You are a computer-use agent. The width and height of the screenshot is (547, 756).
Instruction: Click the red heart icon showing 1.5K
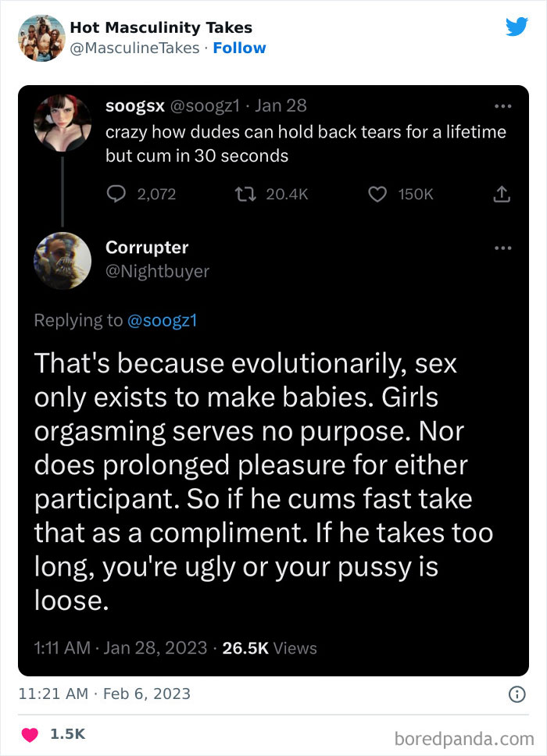coord(30,733)
